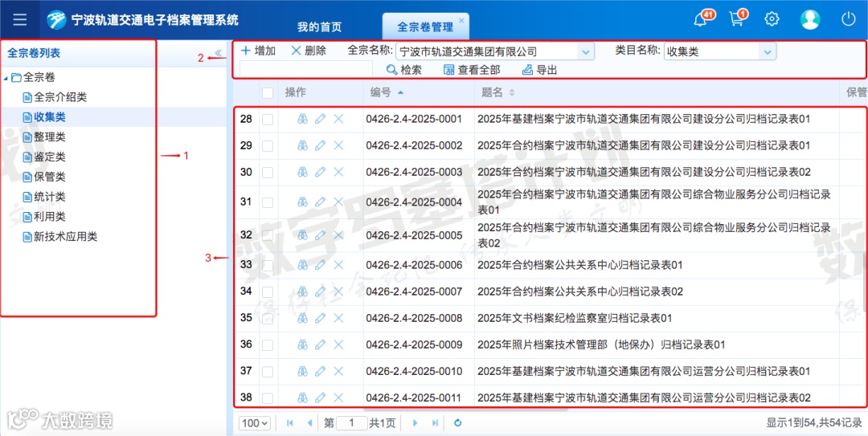Check the box for row 30
The width and height of the screenshot is (868, 436).
click(x=268, y=172)
